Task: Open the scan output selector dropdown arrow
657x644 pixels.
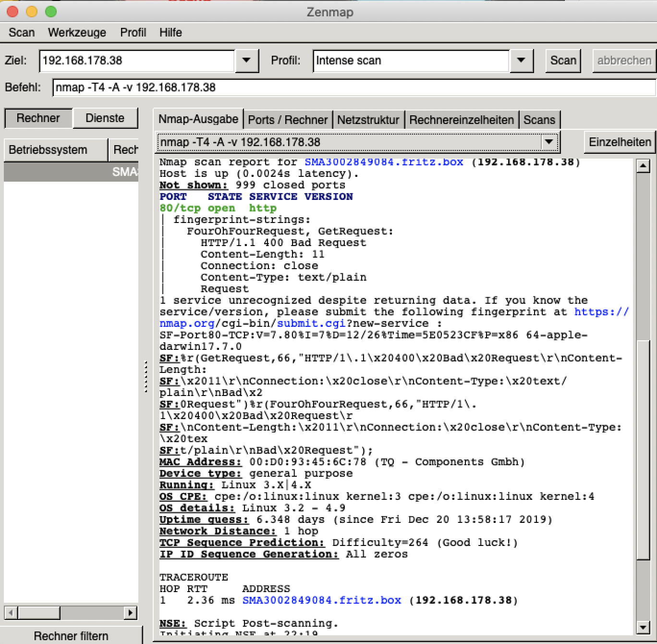Action: pos(548,142)
